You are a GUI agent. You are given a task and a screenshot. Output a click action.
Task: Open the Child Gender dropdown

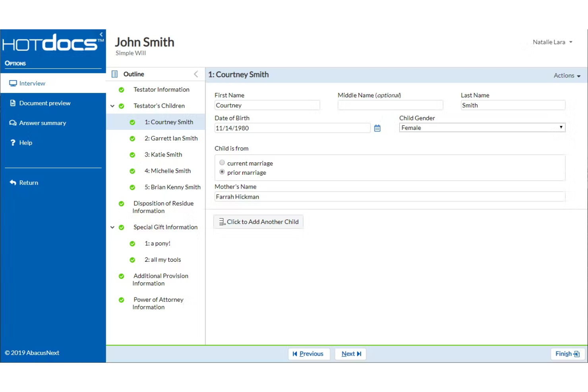pyautogui.click(x=561, y=127)
